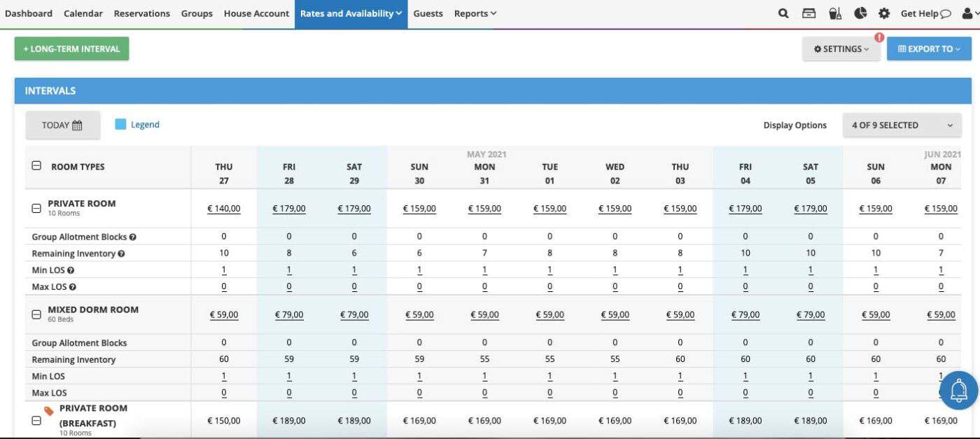Click the cash drawer icon in the top bar

tap(809, 13)
